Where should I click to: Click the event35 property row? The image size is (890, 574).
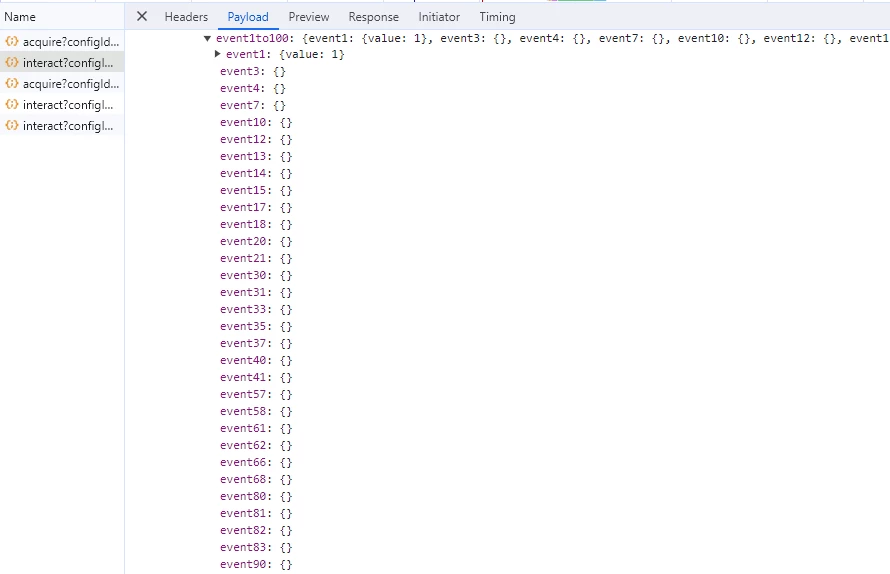click(256, 327)
